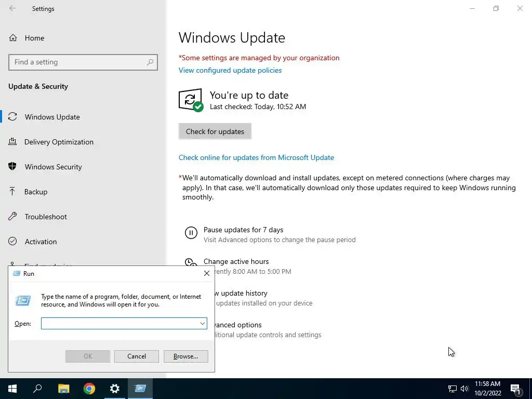Image resolution: width=532 pixels, height=399 pixels.
Task: Click the Activation checkmark circle icon
Action: click(x=12, y=241)
